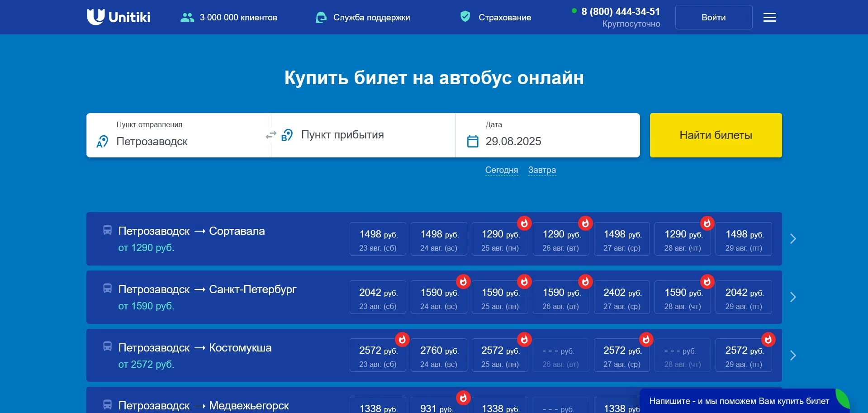Select the 1590 руб. price for 24 авг to Санкт-Петербург
This screenshot has width=868, height=413.
coord(438,297)
